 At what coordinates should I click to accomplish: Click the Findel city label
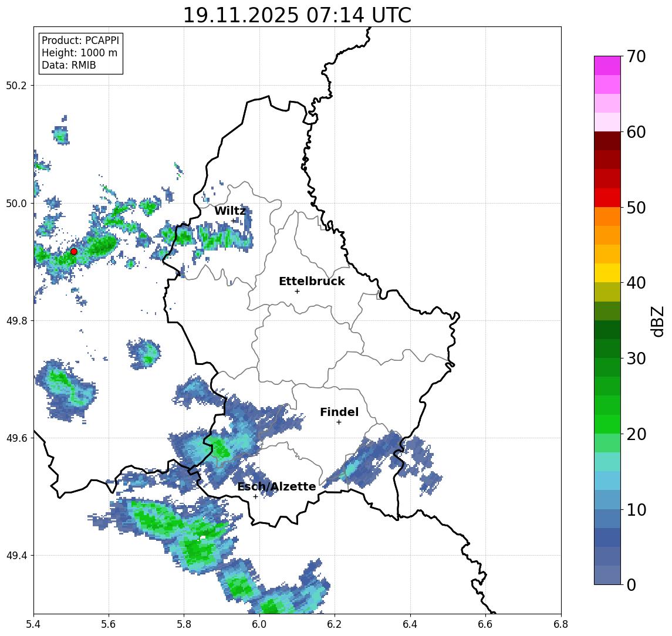[x=339, y=412]
